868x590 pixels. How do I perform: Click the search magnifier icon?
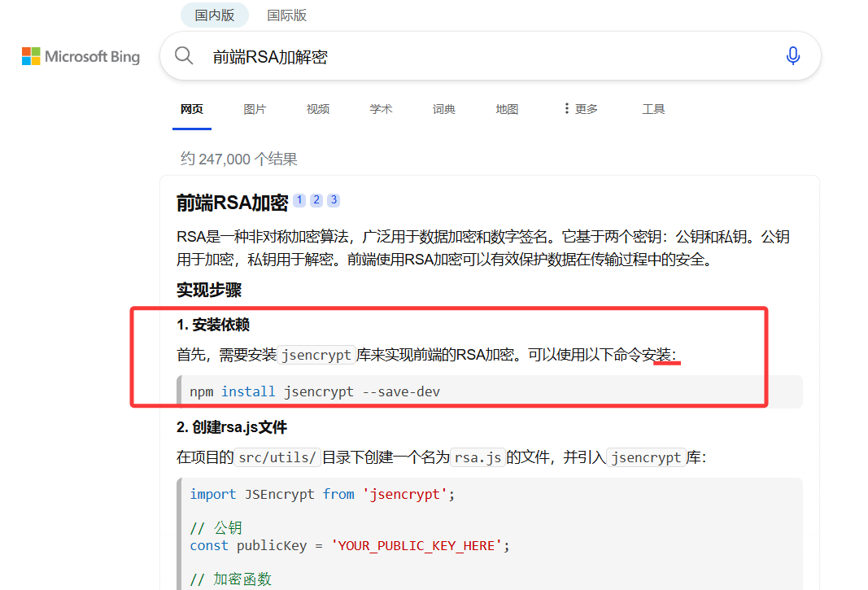coord(184,55)
